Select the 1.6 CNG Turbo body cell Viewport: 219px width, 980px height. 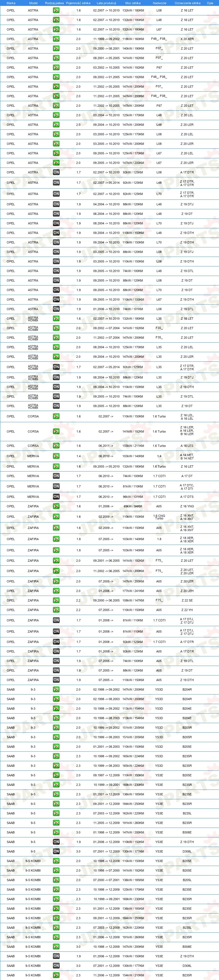[159, 517]
